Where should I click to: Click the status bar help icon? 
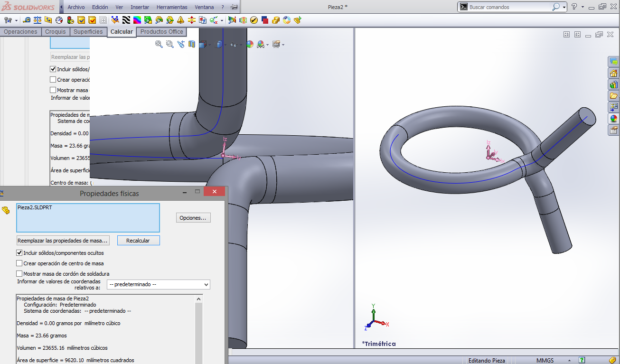582,360
